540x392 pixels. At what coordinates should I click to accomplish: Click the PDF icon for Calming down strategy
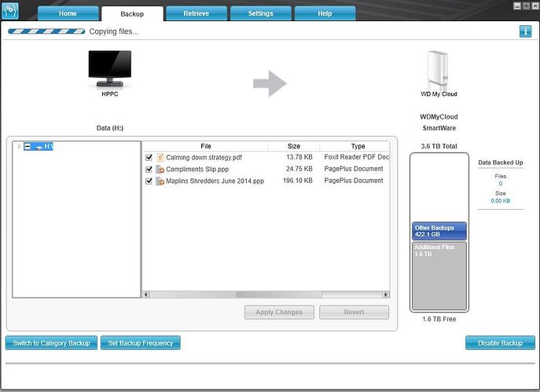coord(160,158)
